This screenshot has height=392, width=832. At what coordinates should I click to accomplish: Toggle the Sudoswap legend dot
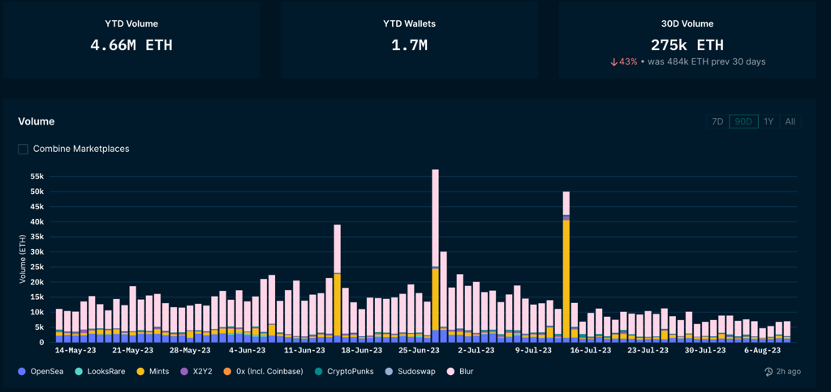click(390, 371)
